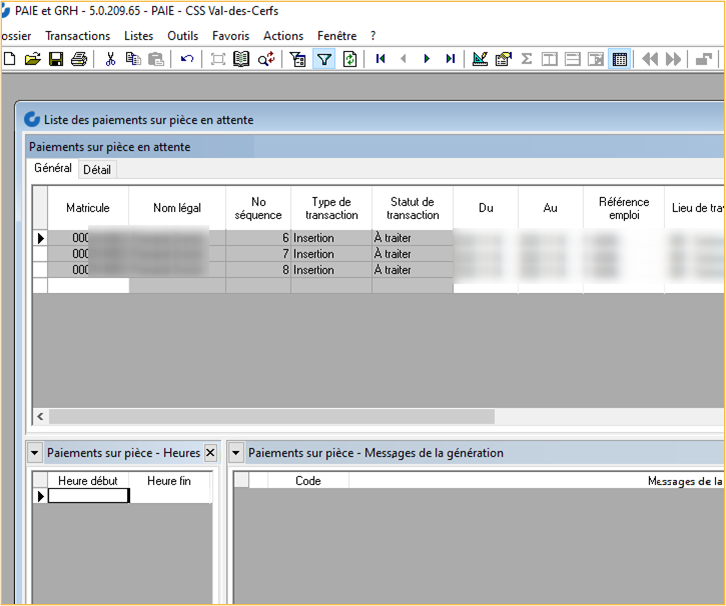Image resolution: width=726 pixels, height=606 pixels.
Task: Click the grid horizontal scrollbar left arrow
Action: tap(41, 416)
